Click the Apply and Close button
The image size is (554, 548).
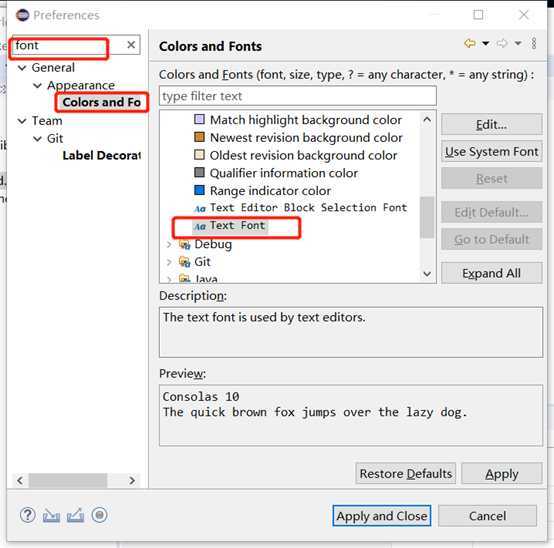[382, 516]
